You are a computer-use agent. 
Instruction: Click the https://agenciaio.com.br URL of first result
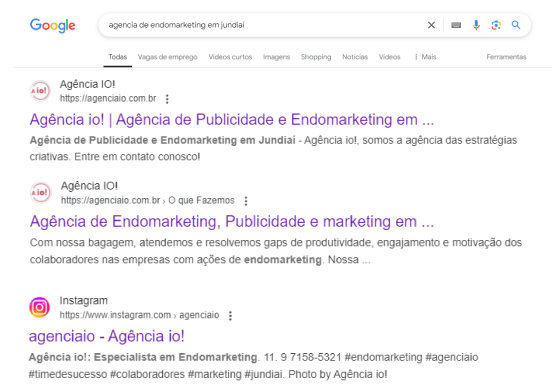point(108,98)
